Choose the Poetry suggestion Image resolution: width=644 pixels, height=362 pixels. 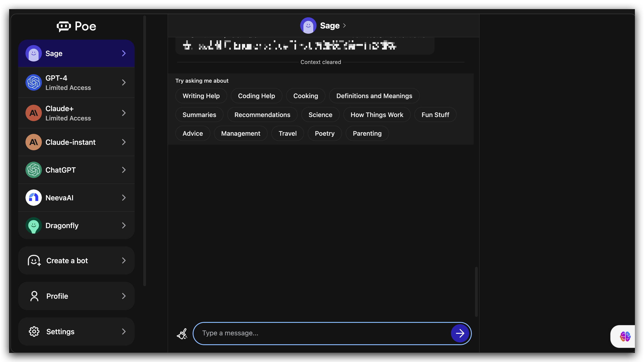point(325,133)
